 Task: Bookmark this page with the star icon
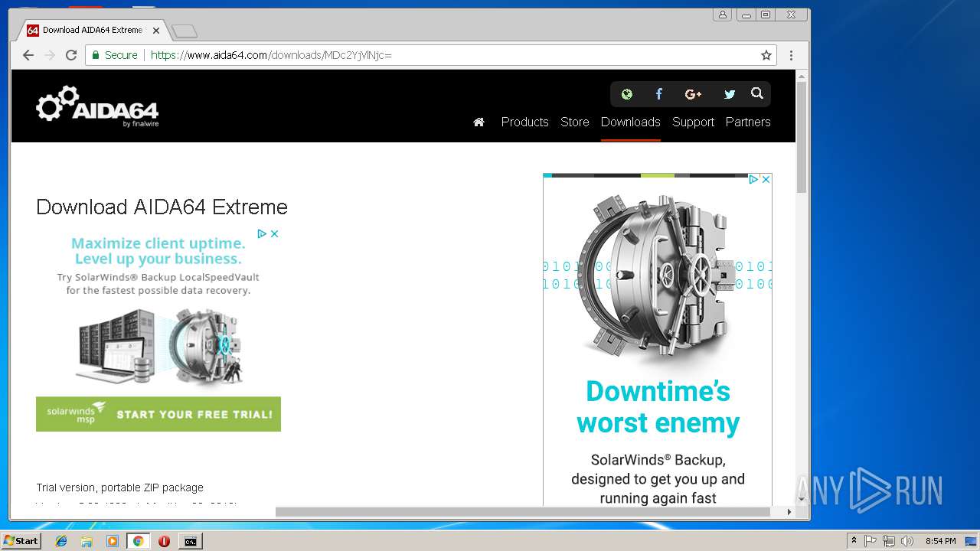click(766, 55)
